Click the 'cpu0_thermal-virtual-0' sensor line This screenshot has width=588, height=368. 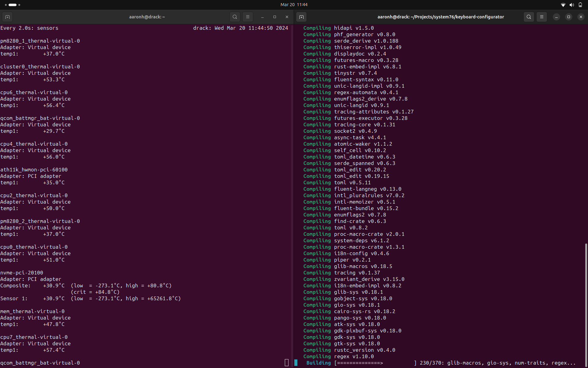(x=34, y=247)
